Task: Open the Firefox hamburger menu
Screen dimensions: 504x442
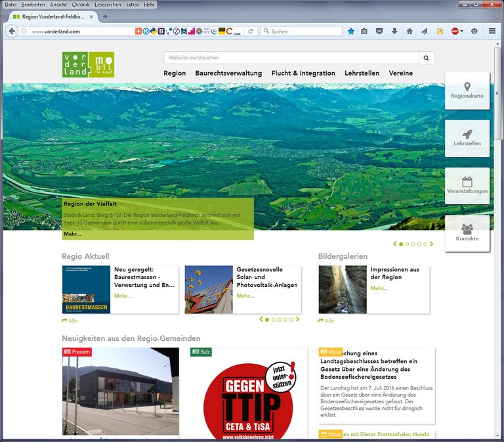Action: click(492, 31)
